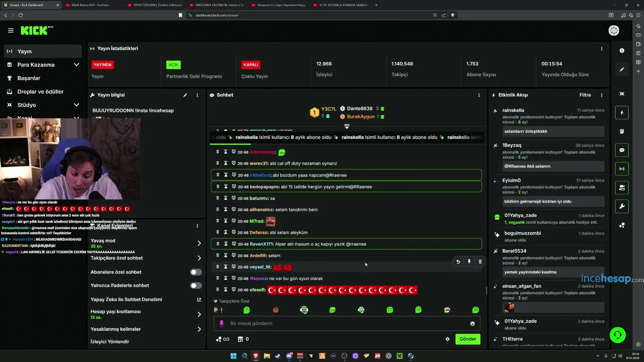The image size is (644, 362).
Task: Click the Windows Start button
Action: [x=233, y=356]
